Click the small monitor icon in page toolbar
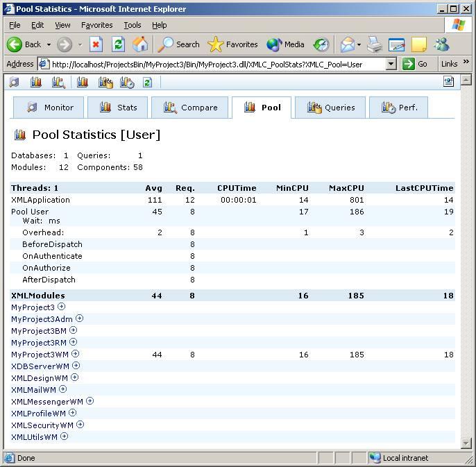Image resolution: width=476 pixels, height=467 pixels. pyautogui.click(x=15, y=83)
